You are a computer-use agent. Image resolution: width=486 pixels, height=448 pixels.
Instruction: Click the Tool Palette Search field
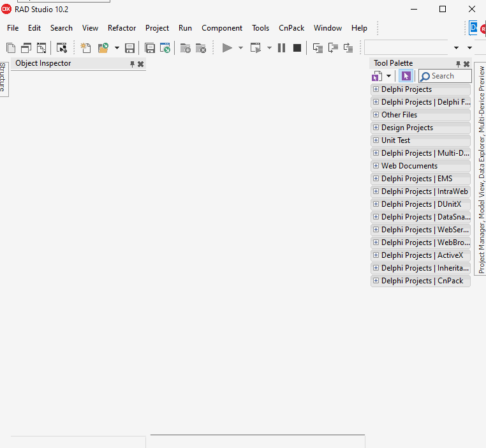(445, 76)
